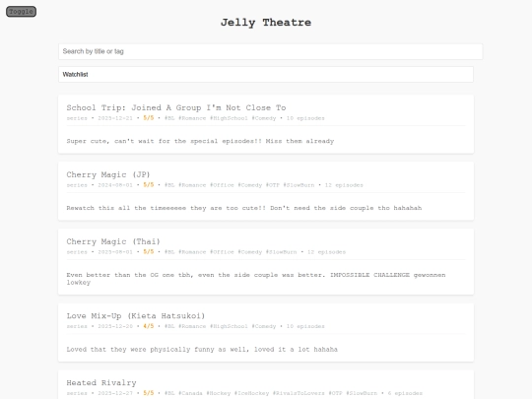This screenshot has height=399, width=532.
Task: Click '12 episodes' on Cherry Magic (JP)
Action: (344, 185)
